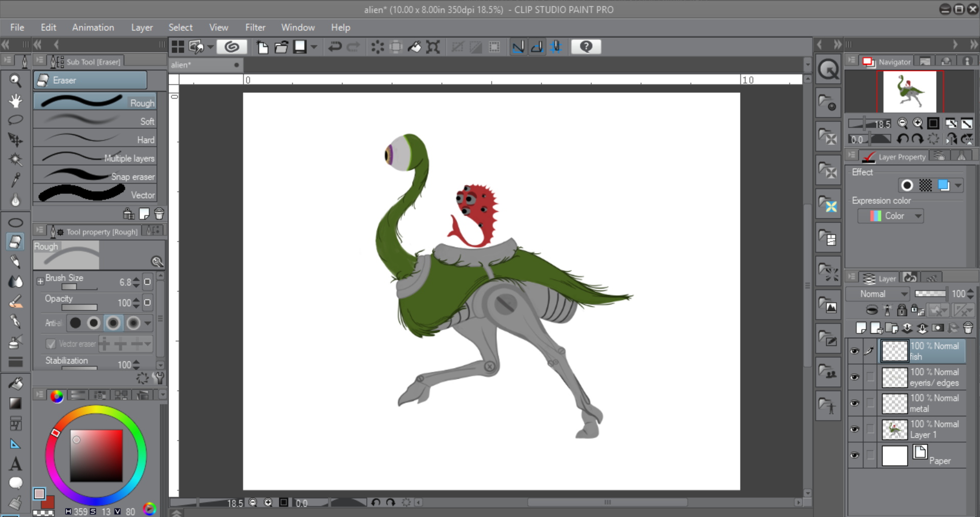Toggle visibility of the metal layer

[x=854, y=403]
